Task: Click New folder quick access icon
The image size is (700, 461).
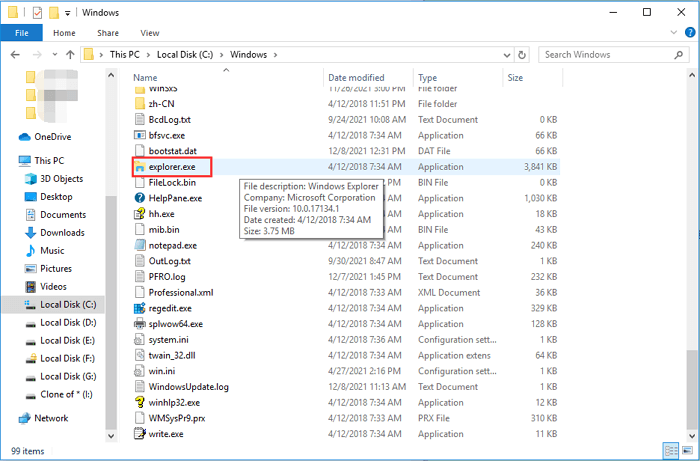Action: tap(54, 12)
